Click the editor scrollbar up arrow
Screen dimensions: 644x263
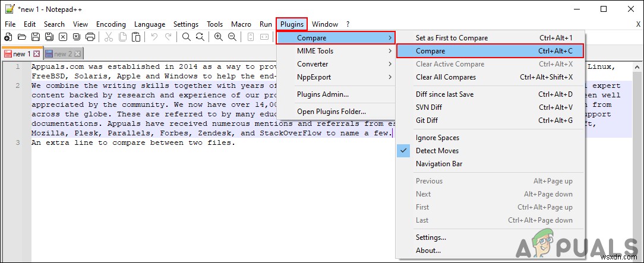click(637, 67)
